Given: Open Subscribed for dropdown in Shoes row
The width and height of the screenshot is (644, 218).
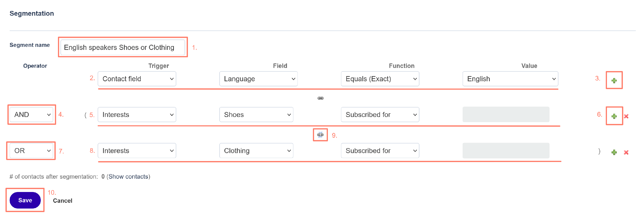Looking at the screenshot, I should [x=380, y=115].
